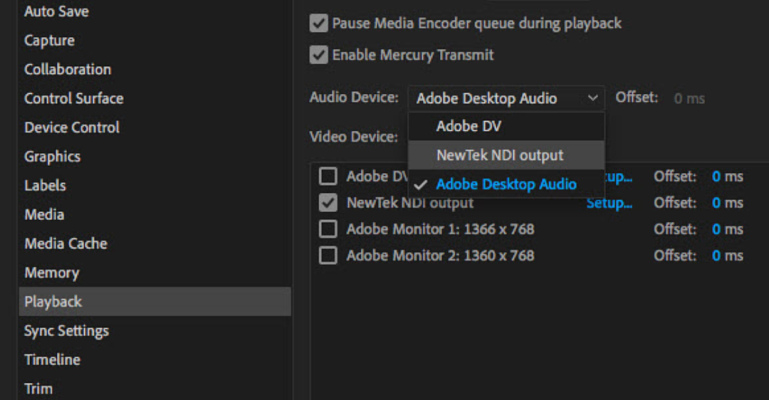The height and width of the screenshot is (400, 769).
Task: Select the Media Cache preferences category
Action: coord(155,243)
